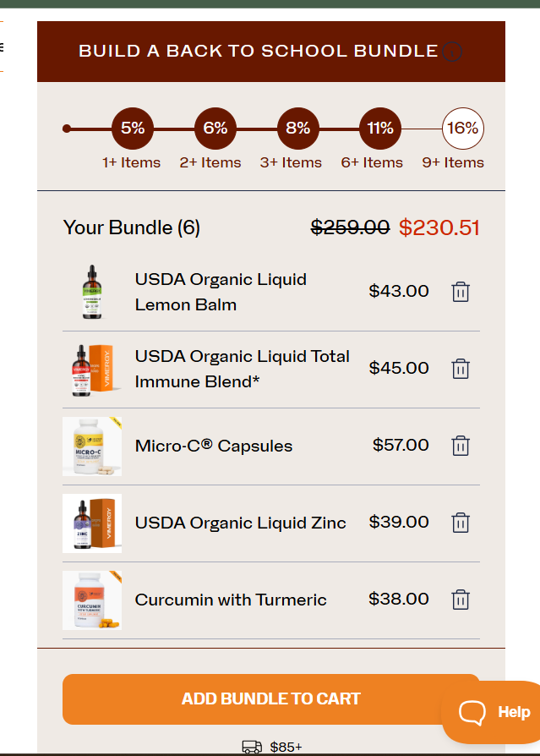540x756 pixels.
Task: View the Micro-C Capsules product image
Action: click(x=92, y=446)
